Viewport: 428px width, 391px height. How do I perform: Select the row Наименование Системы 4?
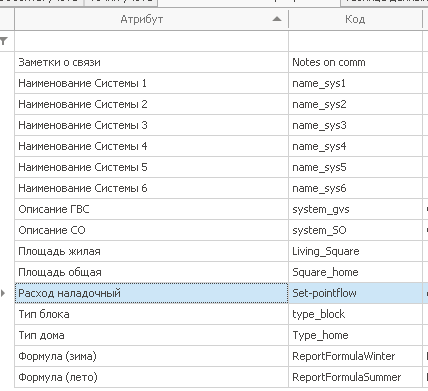(151, 146)
